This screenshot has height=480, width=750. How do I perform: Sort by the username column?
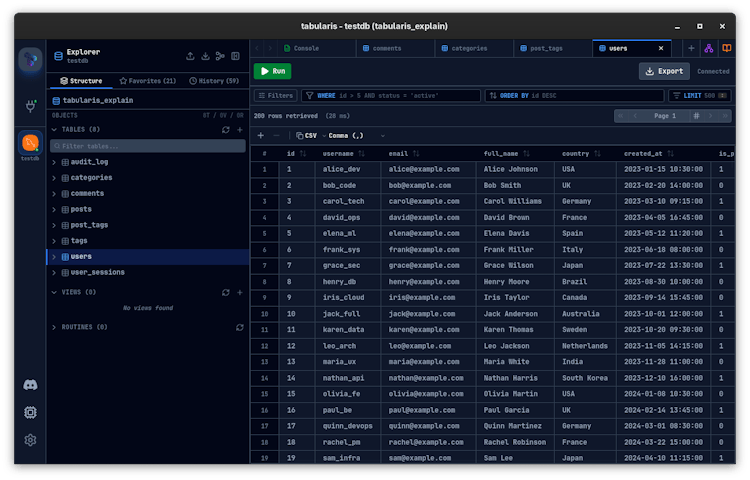(362, 154)
